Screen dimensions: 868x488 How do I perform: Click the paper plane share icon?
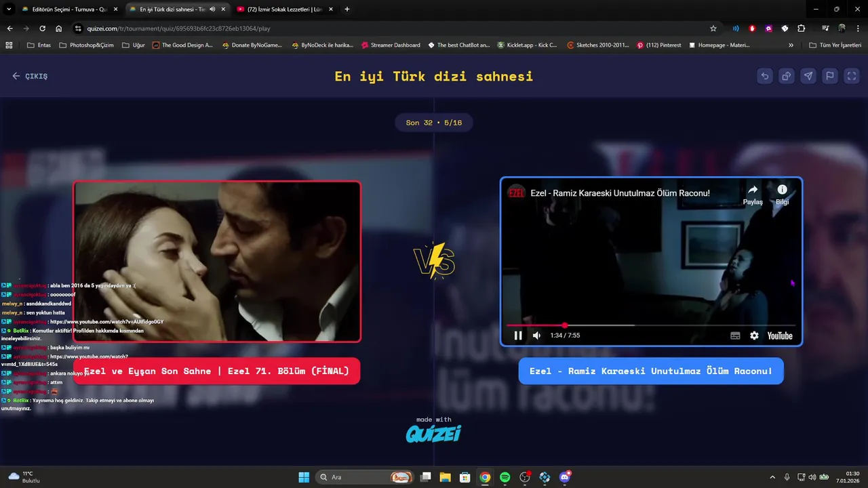tap(808, 76)
